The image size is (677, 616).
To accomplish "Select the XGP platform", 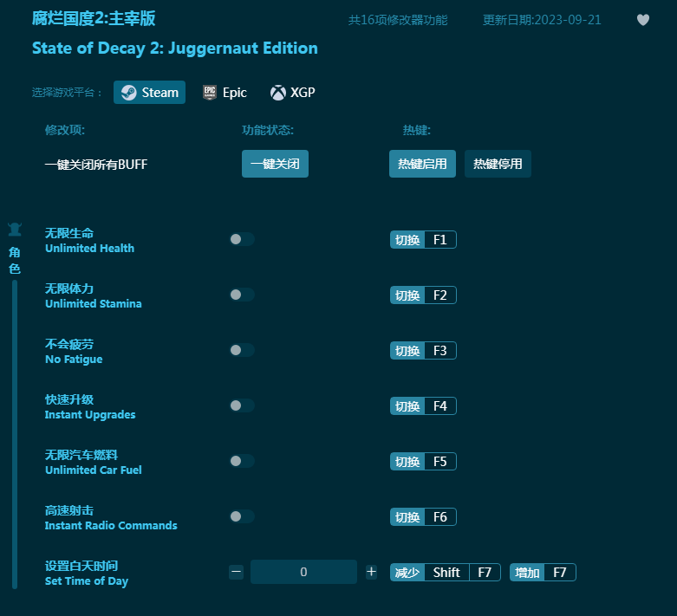I will [x=293, y=93].
